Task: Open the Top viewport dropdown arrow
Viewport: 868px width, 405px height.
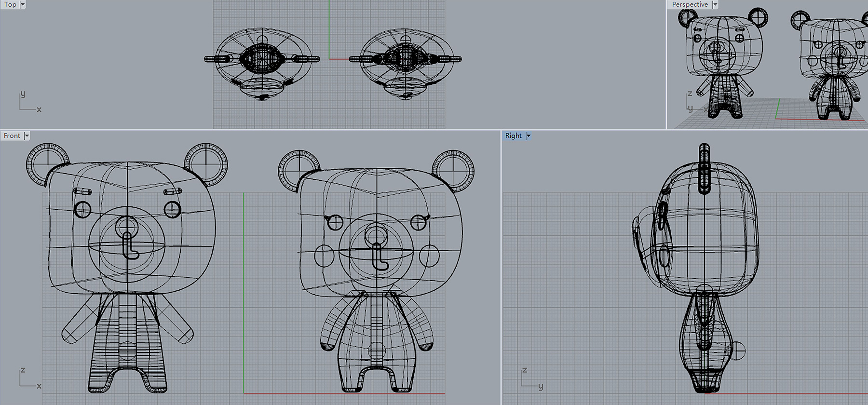Action: point(23,4)
